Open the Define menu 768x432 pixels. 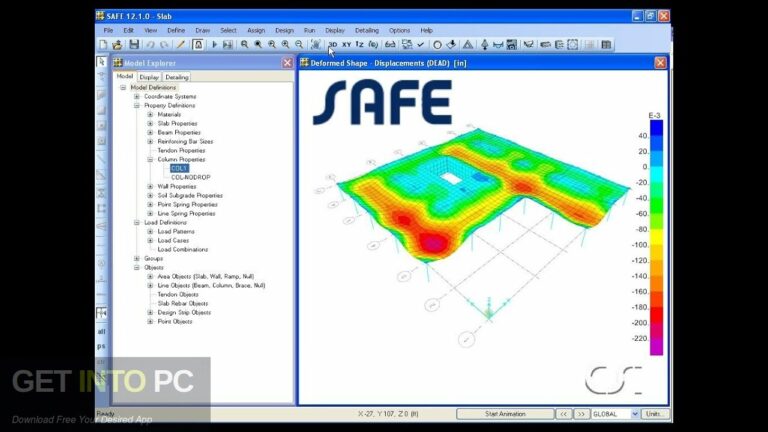point(176,30)
